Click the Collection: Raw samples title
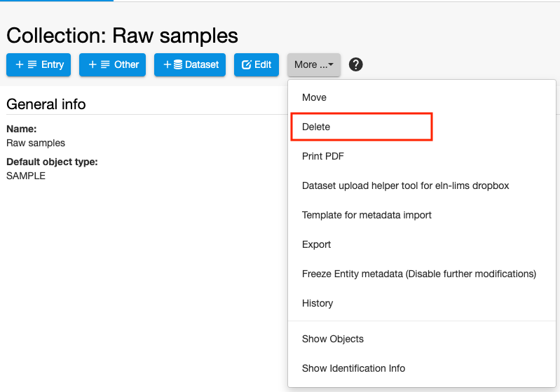This screenshot has width=560, height=392. coord(122,36)
